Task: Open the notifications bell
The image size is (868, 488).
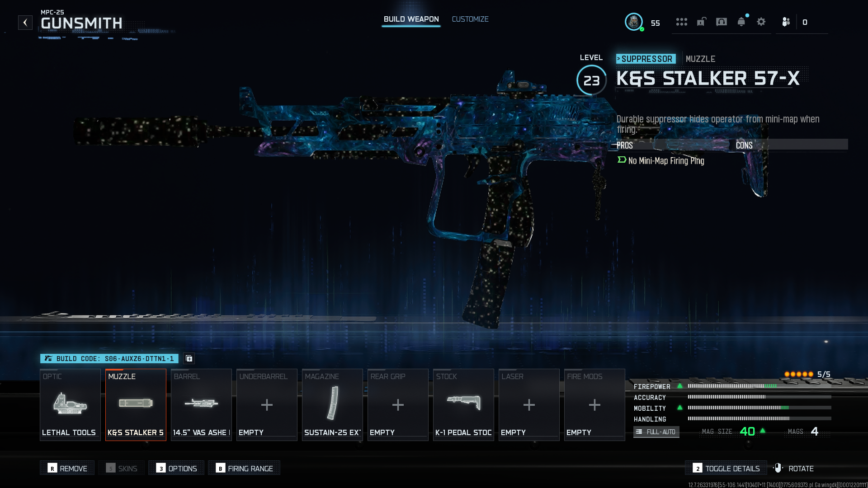Action: click(741, 22)
